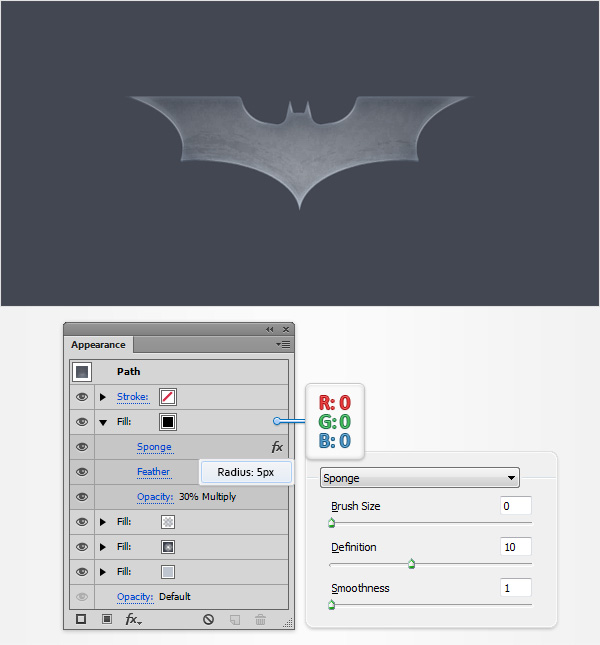Collapse the Appearance panel with double arrows
This screenshot has width=600, height=645.
pyautogui.click(x=269, y=329)
